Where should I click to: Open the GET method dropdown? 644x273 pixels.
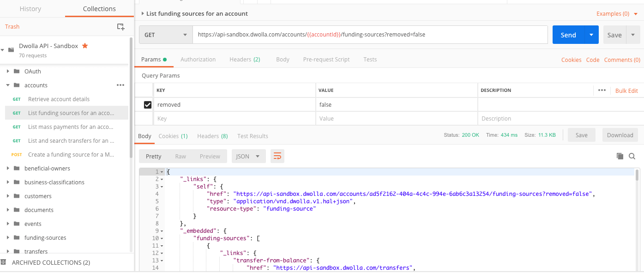[166, 35]
